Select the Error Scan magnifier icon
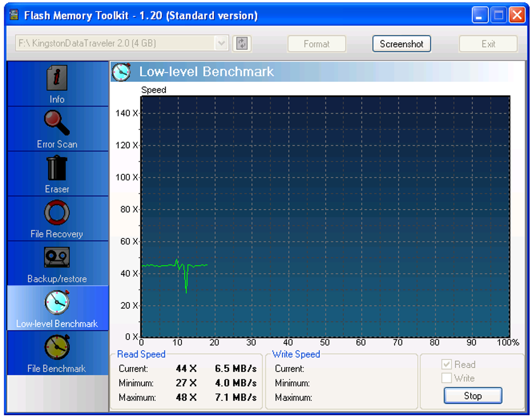Viewport: 532px width, 420px height. tap(57, 123)
